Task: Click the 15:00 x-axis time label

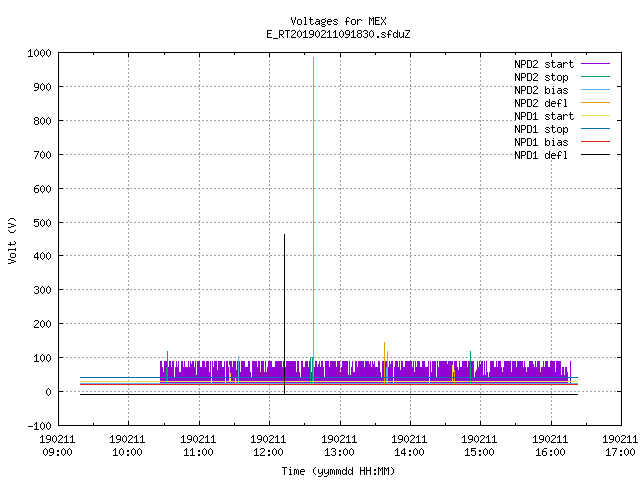Action: (479, 452)
